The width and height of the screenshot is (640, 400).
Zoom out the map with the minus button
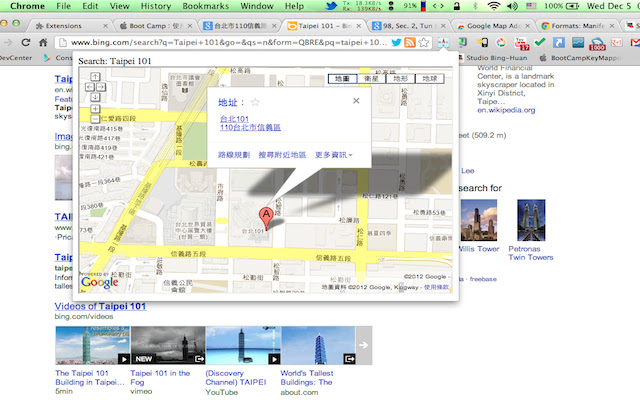click(95, 119)
